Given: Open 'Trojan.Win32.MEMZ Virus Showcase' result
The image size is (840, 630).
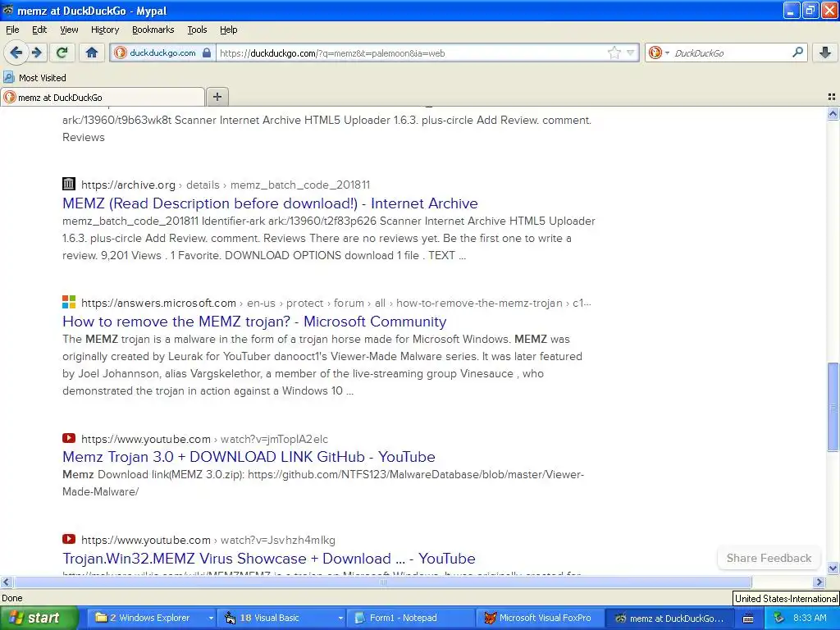Looking at the screenshot, I should coord(269,558).
